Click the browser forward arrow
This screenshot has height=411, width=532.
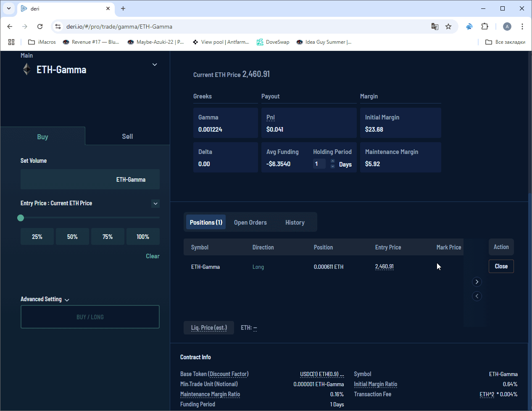pyautogui.click(x=25, y=27)
